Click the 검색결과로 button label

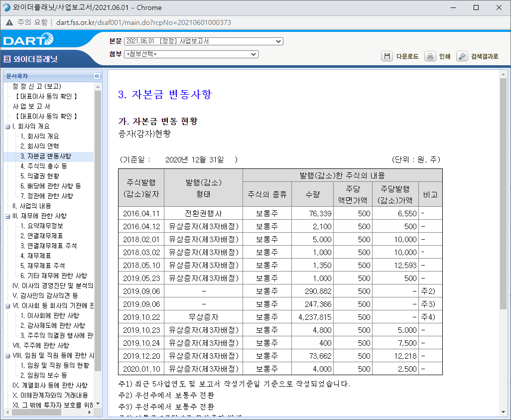(x=485, y=56)
